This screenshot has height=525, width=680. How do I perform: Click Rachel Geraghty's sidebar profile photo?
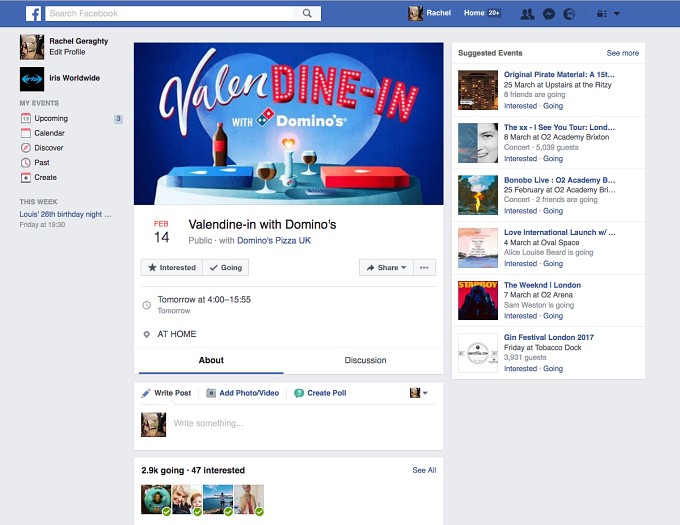pyautogui.click(x=32, y=47)
